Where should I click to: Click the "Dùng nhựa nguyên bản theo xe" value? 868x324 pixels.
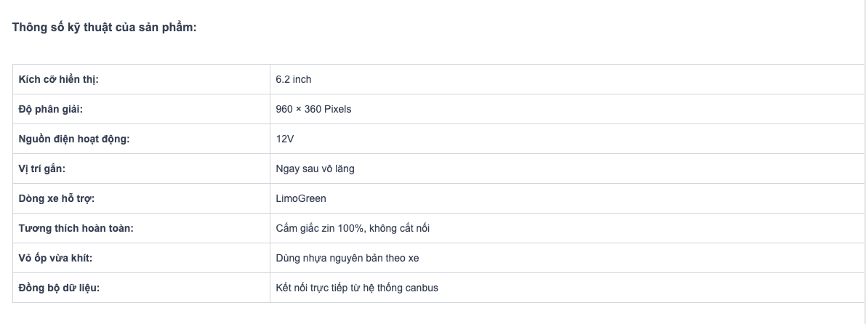click(347, 258)
